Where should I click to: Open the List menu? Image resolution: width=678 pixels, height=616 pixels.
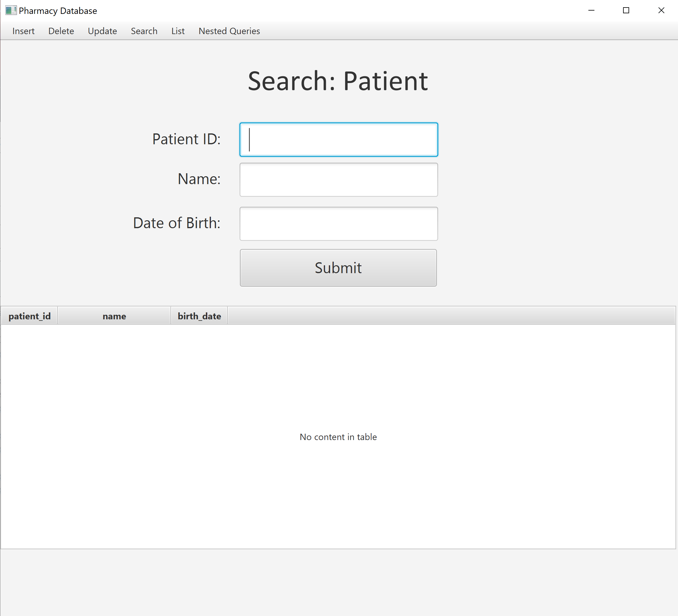[178, 31]
